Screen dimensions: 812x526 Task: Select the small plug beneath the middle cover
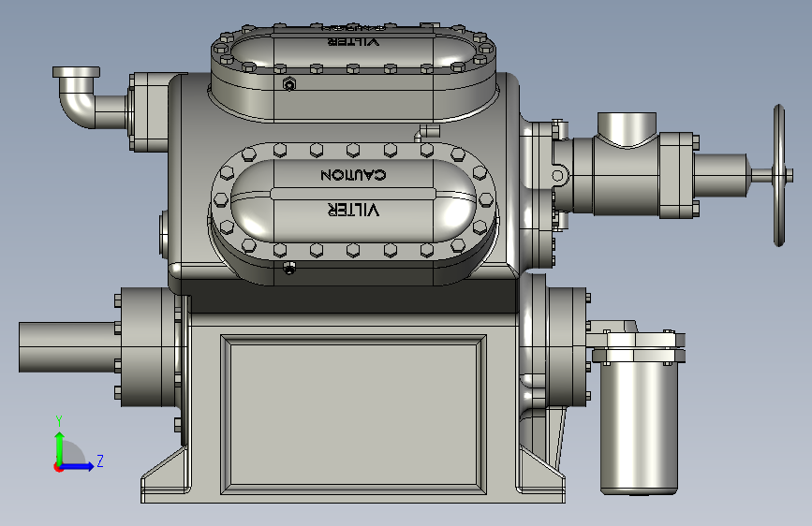tap(289, 268)
